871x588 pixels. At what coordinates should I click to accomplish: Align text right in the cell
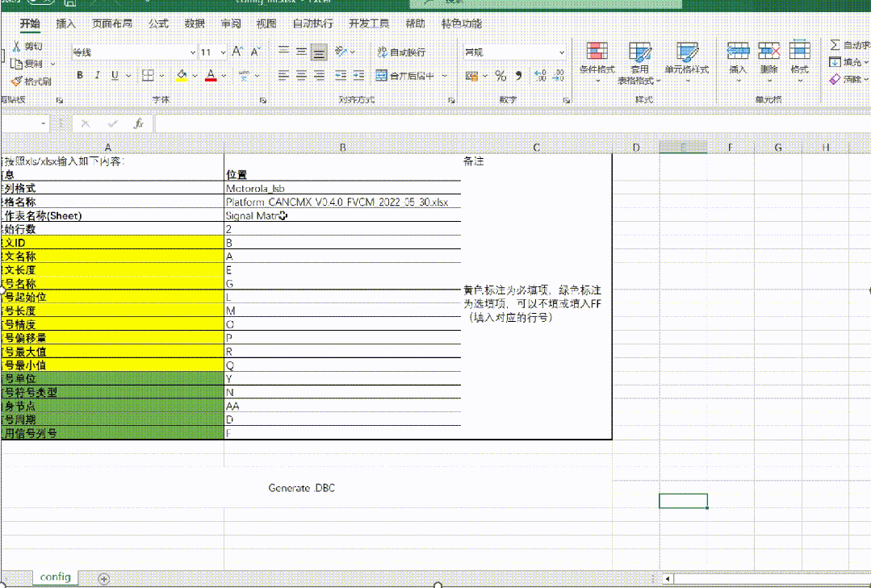(319, 75)
